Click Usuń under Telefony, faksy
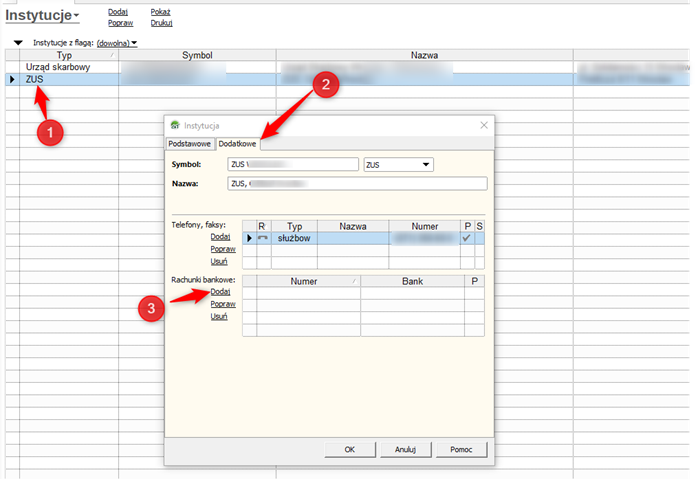698x479 pixels. point(219,261)
